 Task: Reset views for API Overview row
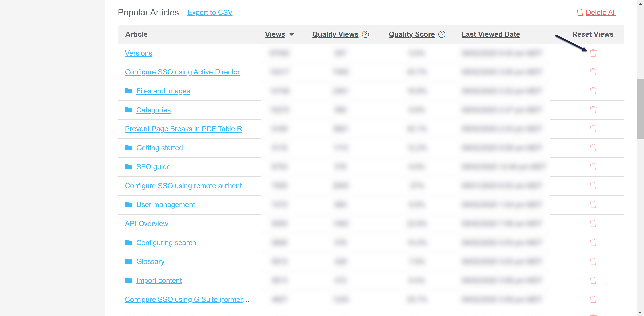click(x=593, y=224)
